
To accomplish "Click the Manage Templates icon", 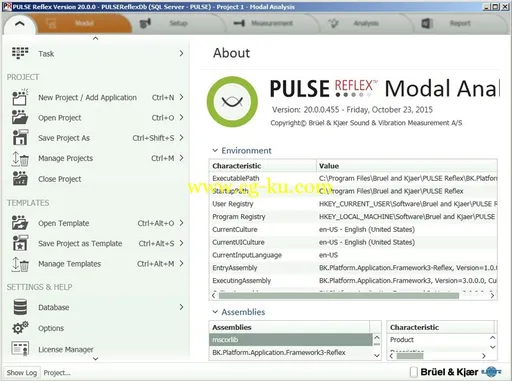I will click(20, 264).
